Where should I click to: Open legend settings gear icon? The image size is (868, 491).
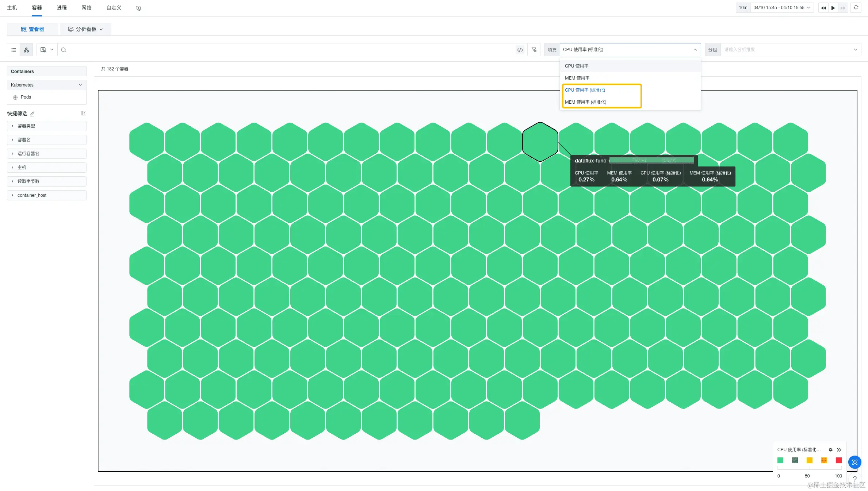pyautogui.click(x=830, y=450)
